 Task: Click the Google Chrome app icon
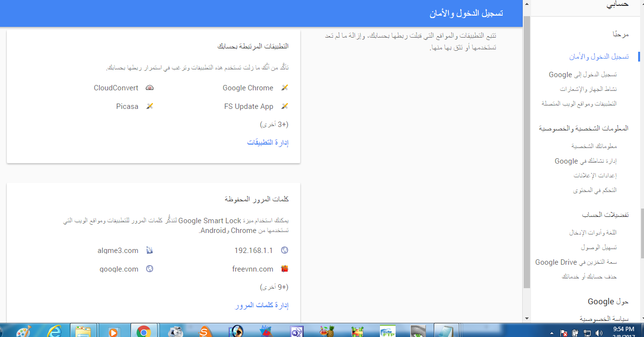click(285, 88)
